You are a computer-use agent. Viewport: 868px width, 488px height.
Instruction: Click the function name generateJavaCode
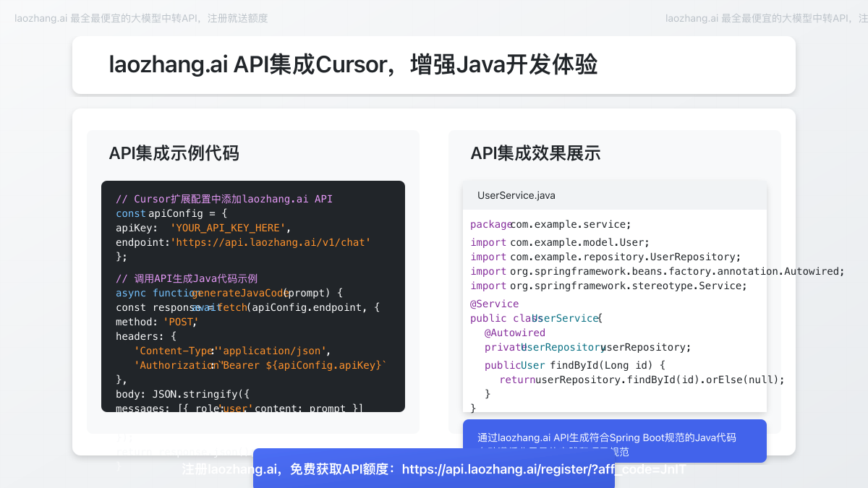point(240,293)
